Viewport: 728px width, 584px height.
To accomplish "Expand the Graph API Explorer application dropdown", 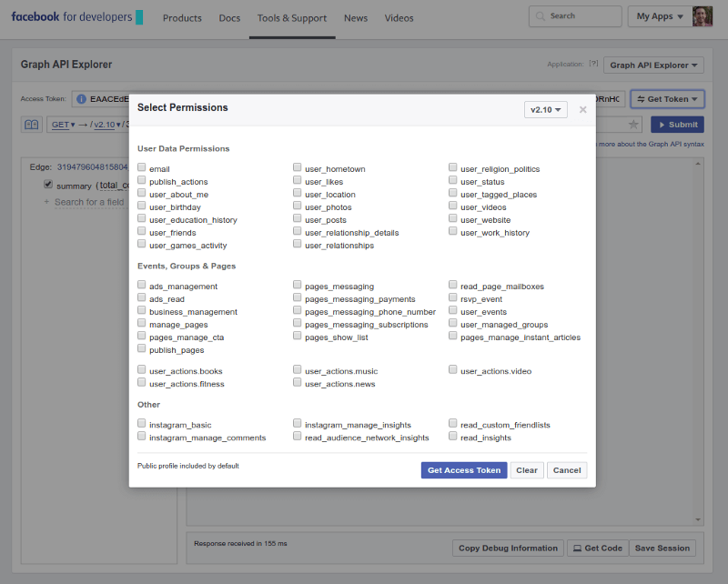I will pyautogui.click(x=653, y=65).
